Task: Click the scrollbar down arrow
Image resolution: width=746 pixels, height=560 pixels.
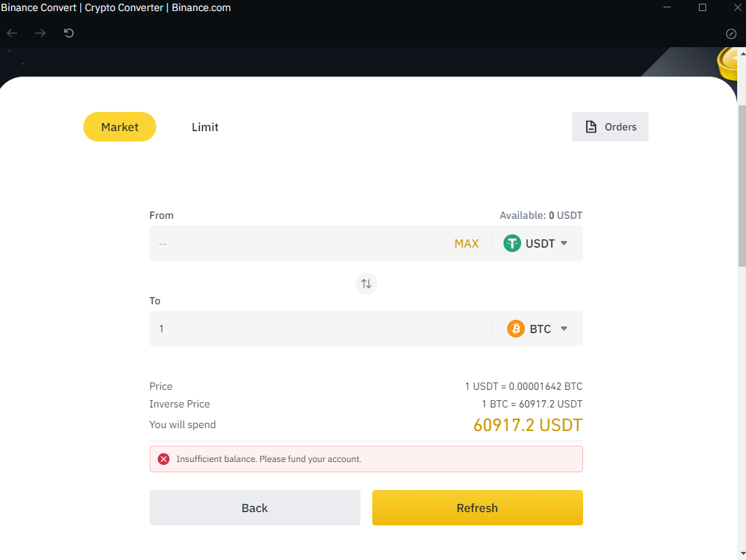Action: [x=742, y=554]
